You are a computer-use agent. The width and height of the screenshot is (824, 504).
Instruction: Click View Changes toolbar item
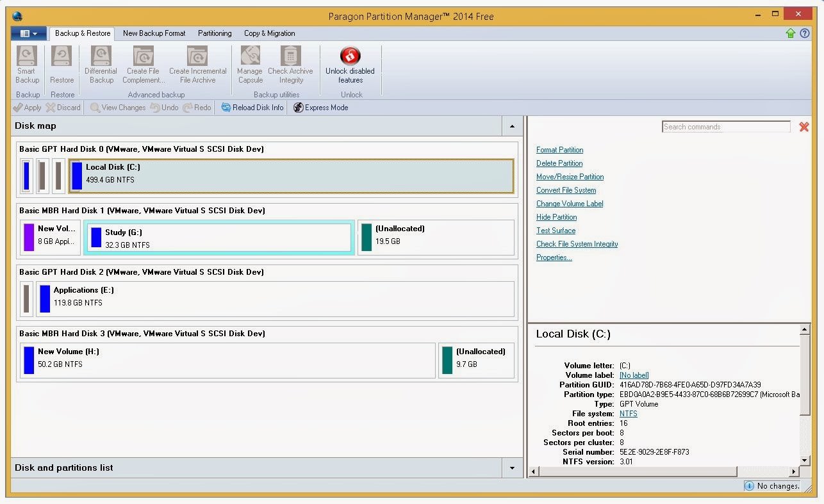point(118,108)
